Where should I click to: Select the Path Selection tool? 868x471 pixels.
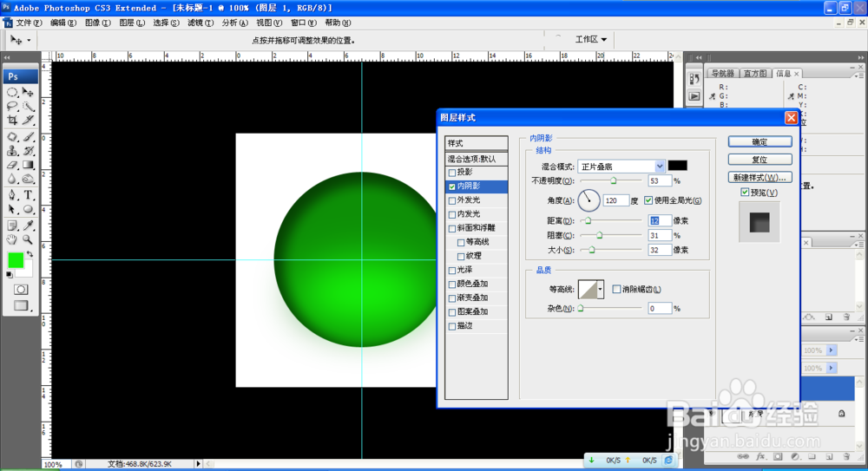tap(12, 209)
